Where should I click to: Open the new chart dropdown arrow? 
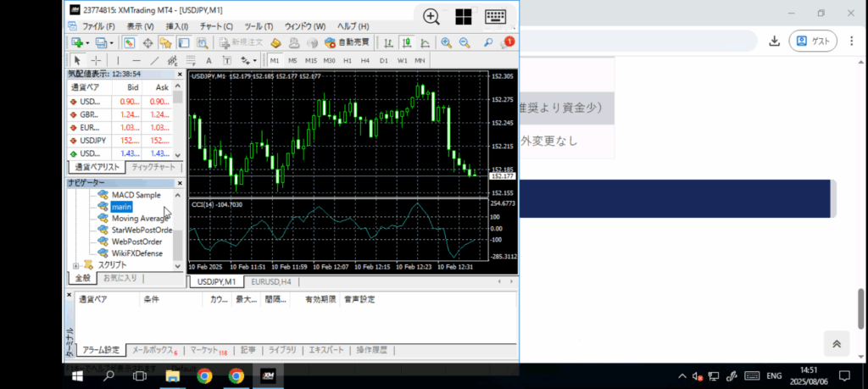coord(86,42)
